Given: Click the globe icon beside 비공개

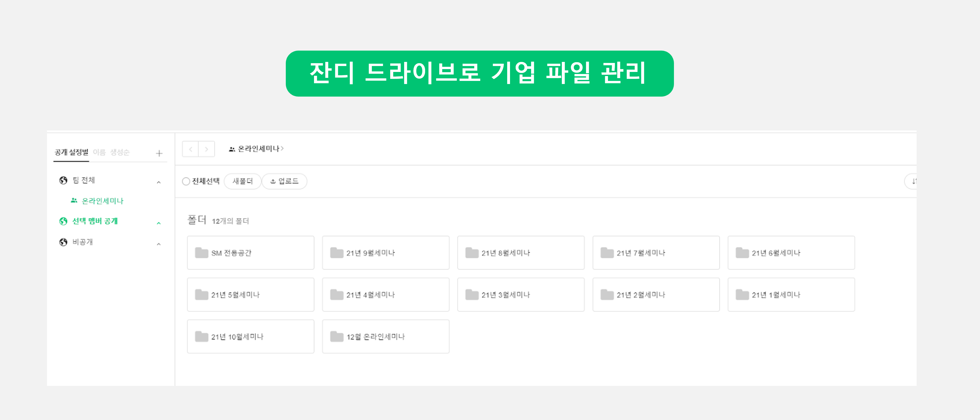Looking at the screenshot, I should pos(63,242).
